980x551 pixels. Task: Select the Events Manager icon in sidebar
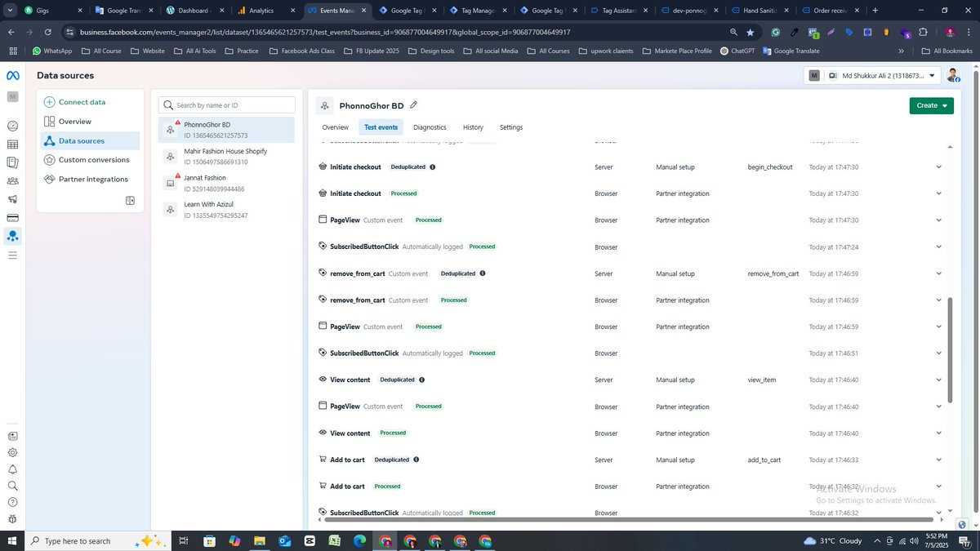click(x=12, y=236)
